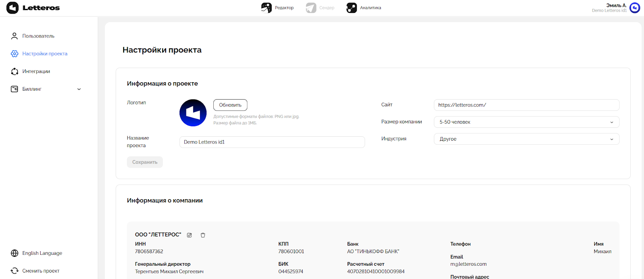Image resolution: width=644 pixels, height=279 pixels.
Task: Click the Название проекта input field
Action: (272, 142)
